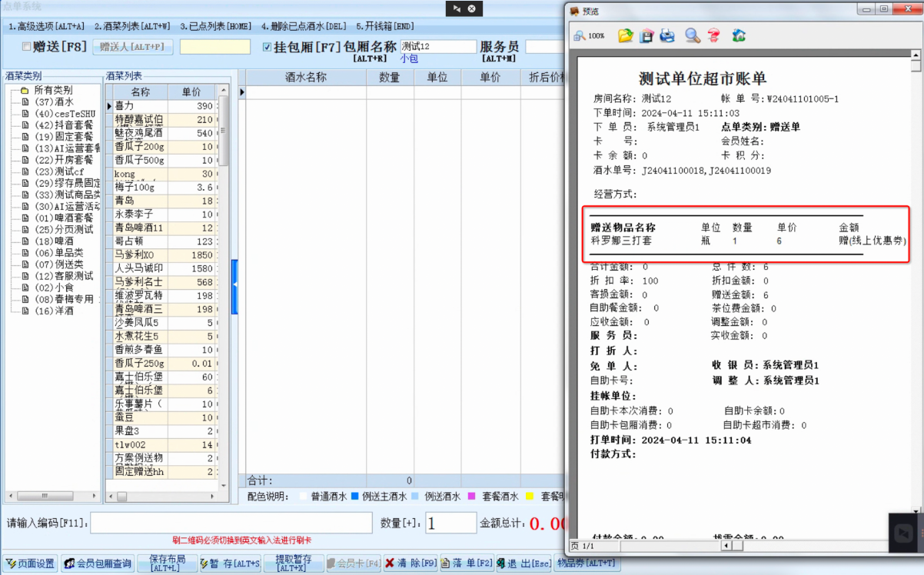Select the print icon in the preview toolbar
Image resolution: width=924 pixels, height=575 pixels.
[x=667, y=35]
